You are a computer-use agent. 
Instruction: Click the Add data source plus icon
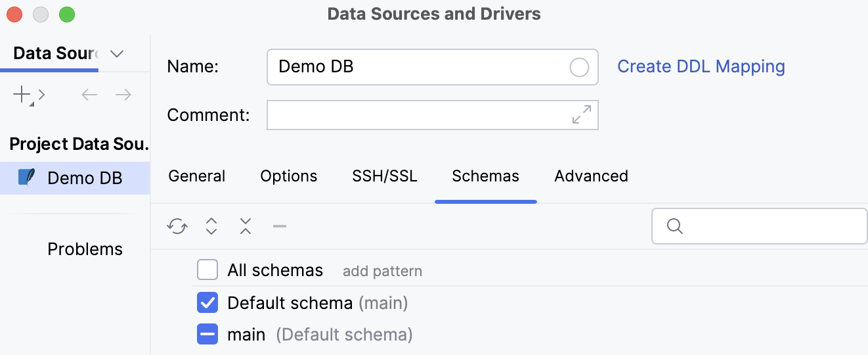pyautogui.click(x=22, y=95)
